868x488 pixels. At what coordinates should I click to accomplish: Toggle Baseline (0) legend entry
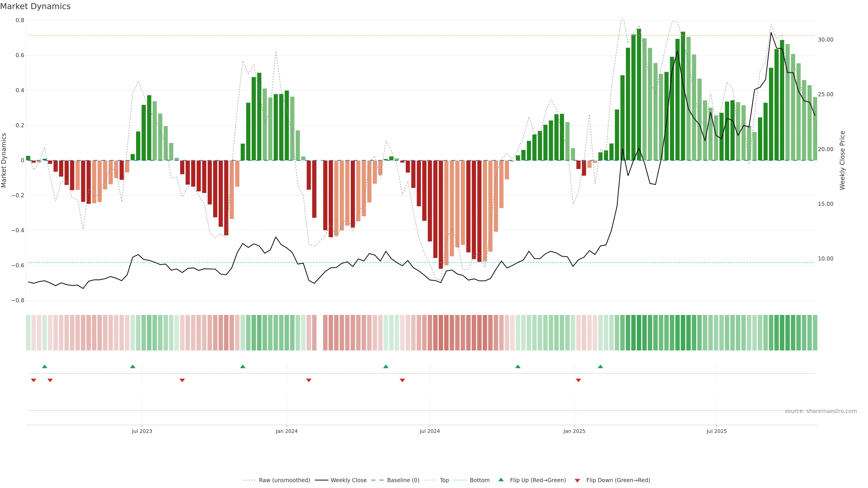[x=403, y=480]
